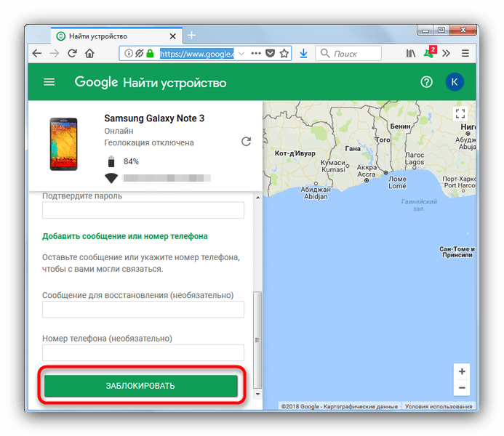The width and height of the screenshot is (504, 436).
Task: Click the Геолокация отключена status text
Action: coord(149,142)
